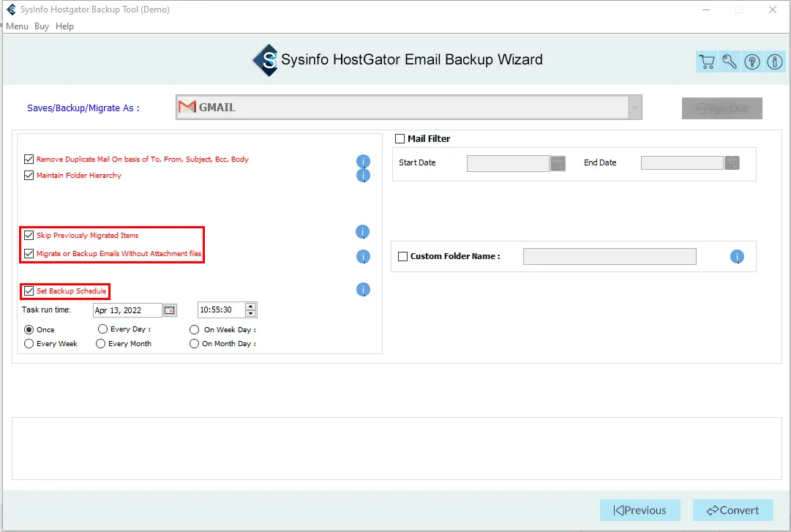Enable the Mail Filter checkbox
The image size is (791, 532).
pyautogui.click(x=400, y=139)
